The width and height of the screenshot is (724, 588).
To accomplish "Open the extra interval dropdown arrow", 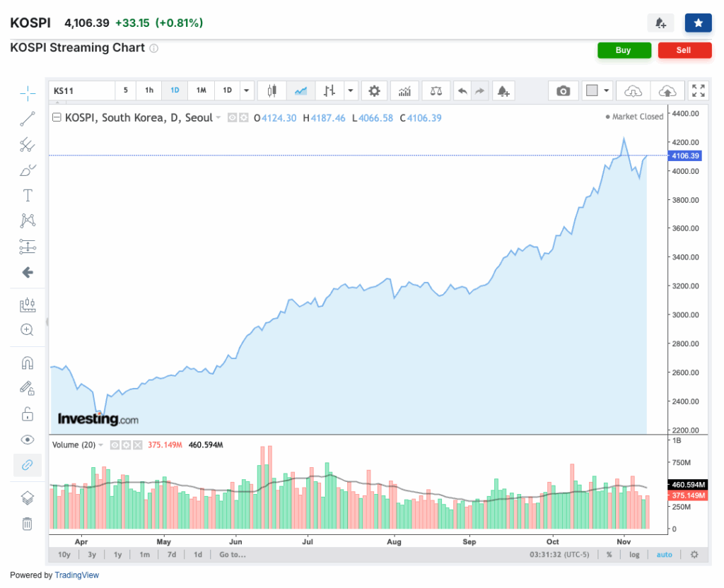I will 246,90.
